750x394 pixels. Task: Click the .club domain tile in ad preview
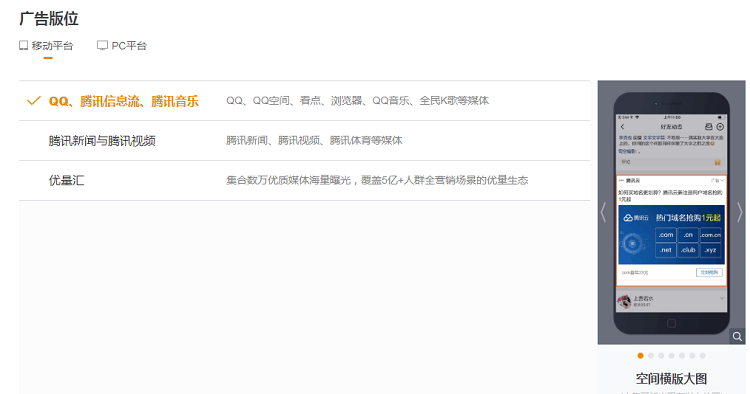pos(688,250)
